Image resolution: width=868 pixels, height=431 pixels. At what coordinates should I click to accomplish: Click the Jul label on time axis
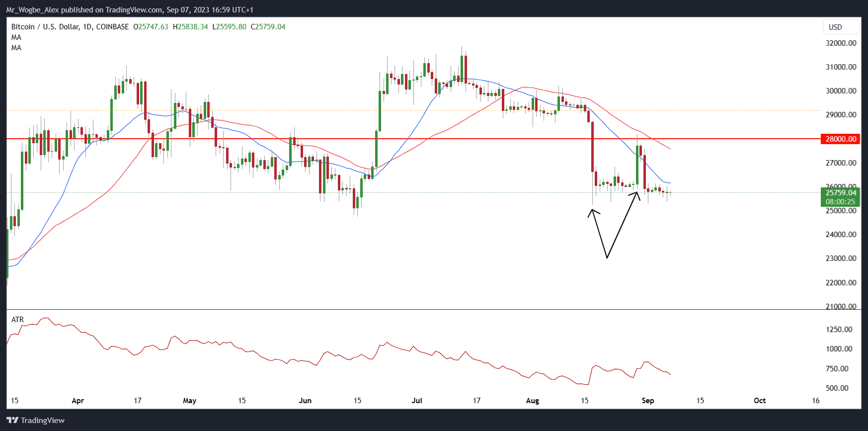pos(417,401)
